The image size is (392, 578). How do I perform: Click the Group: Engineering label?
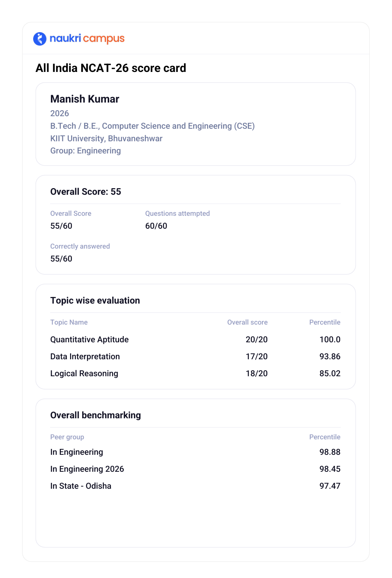pyautogui.click(x=86, y=151)
